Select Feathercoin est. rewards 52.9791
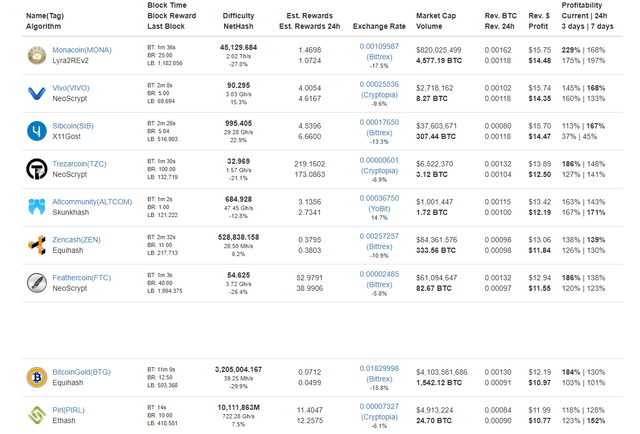 (x=309, y=278)
